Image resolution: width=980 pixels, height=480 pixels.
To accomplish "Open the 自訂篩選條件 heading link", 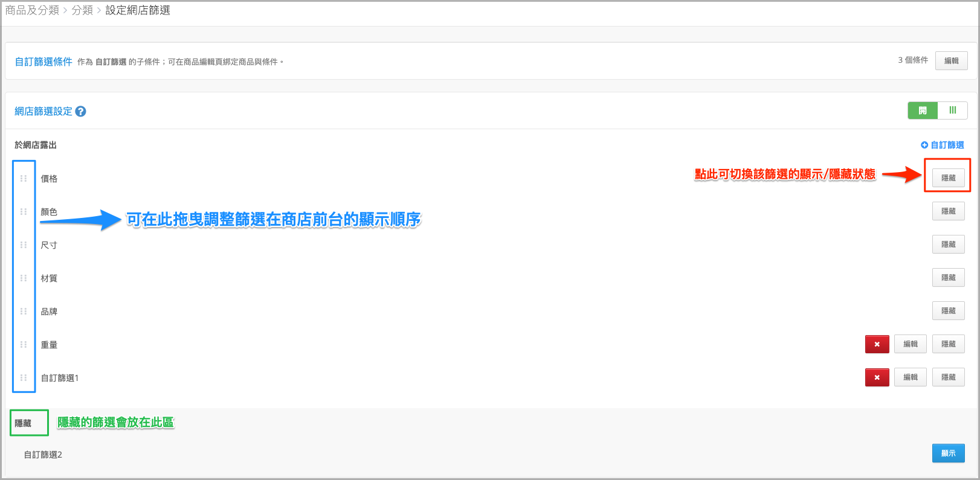I will pos(44,62).
